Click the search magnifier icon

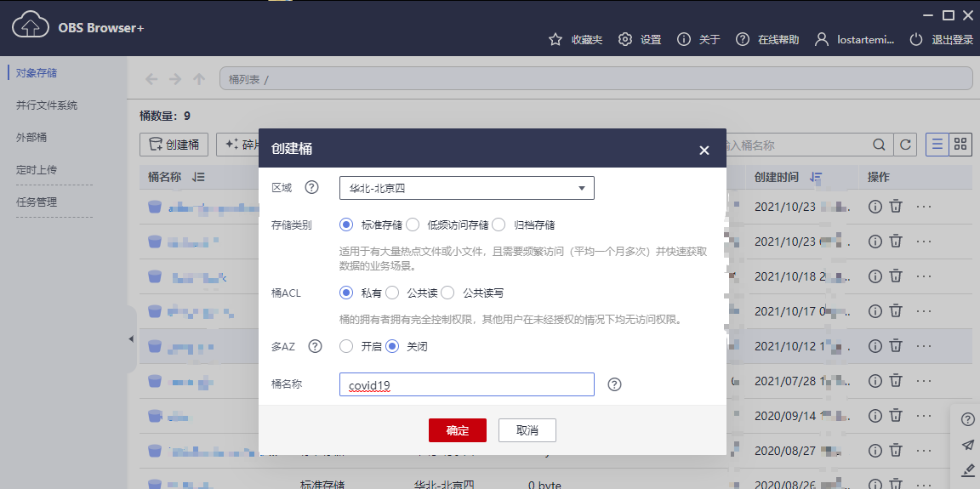(880, 145)
